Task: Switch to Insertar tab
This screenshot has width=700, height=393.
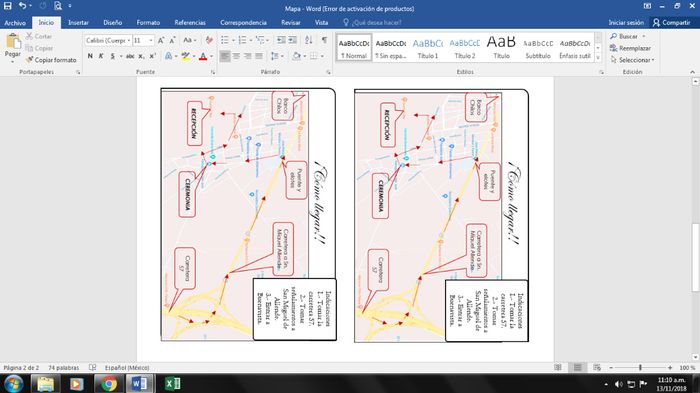Action: pos(79,22)
